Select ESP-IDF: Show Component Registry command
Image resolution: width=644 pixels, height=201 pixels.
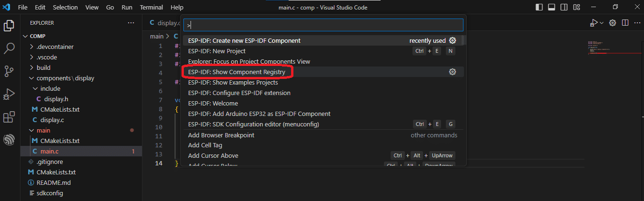pyautogui.click(x=237, y=72)
